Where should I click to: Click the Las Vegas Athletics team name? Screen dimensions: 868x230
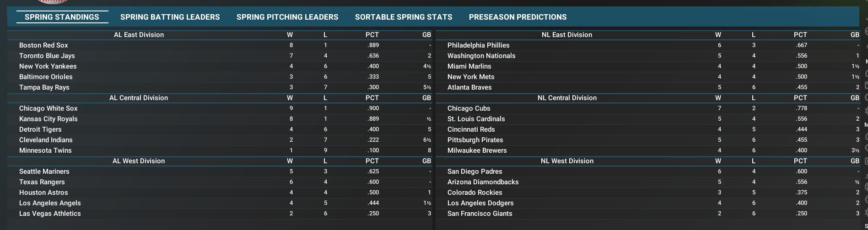[x=50, y=214]
